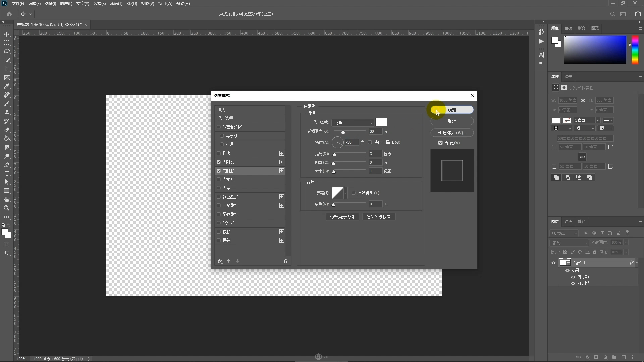The width and height of the screenshot is (644, 362).
Task: Open the blend mode dropdown in dialog
Action: pyautogui.click(x=353, y=123)
